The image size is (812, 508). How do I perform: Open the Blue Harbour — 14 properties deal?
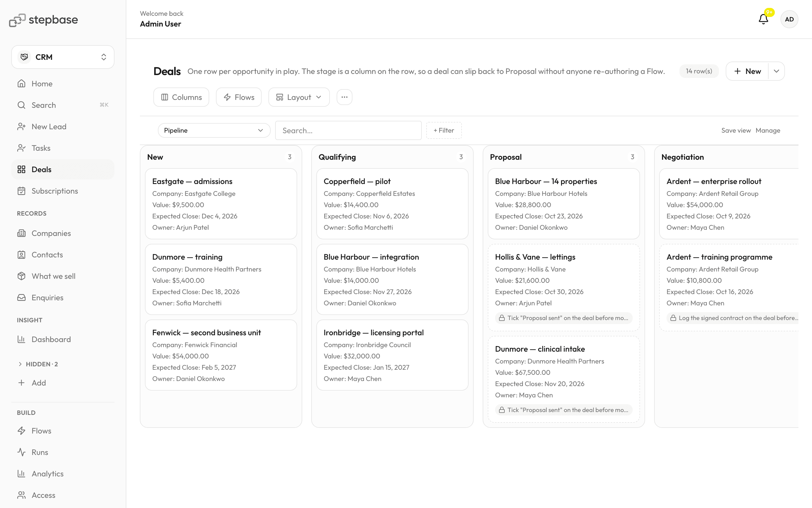click(x=564, y=204)
